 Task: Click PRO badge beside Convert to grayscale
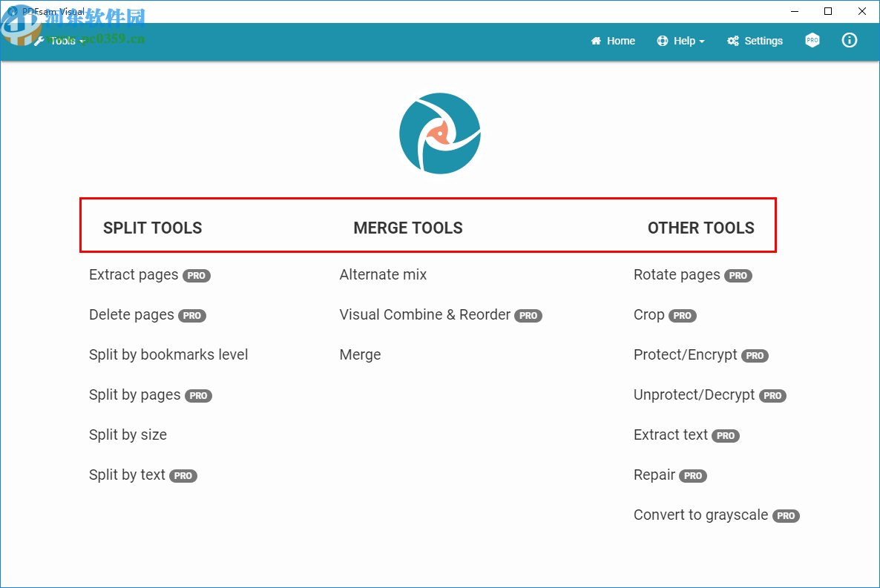(x=786, y=516)
